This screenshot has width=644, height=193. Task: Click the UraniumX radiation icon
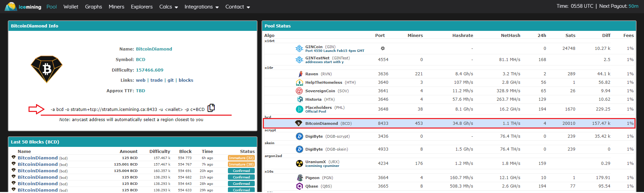point(299,163)
